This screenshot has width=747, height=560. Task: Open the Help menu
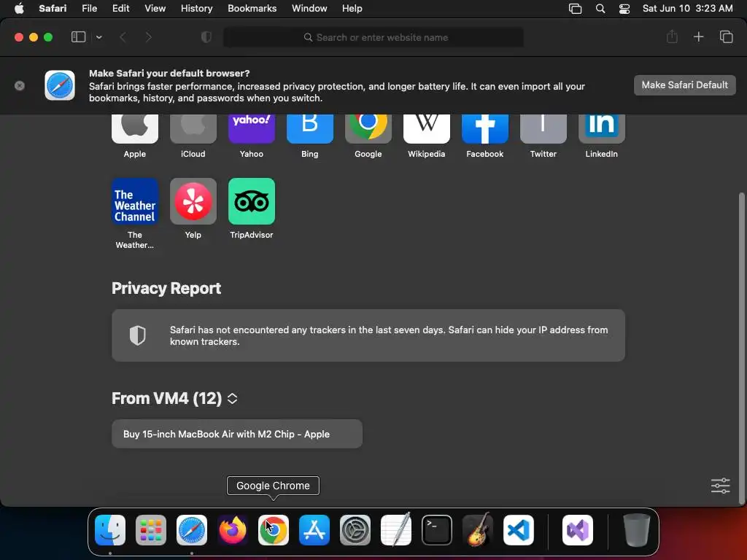(352, 9)
